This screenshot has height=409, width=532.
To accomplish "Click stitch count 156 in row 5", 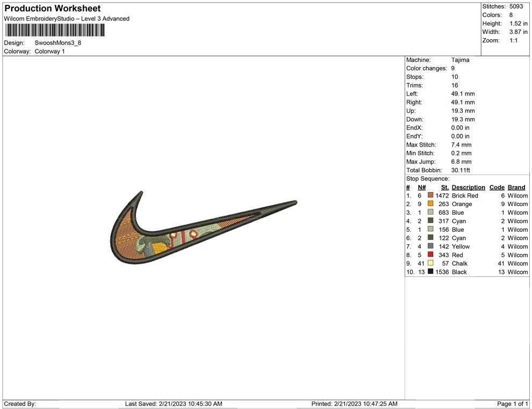I will 443,229.
